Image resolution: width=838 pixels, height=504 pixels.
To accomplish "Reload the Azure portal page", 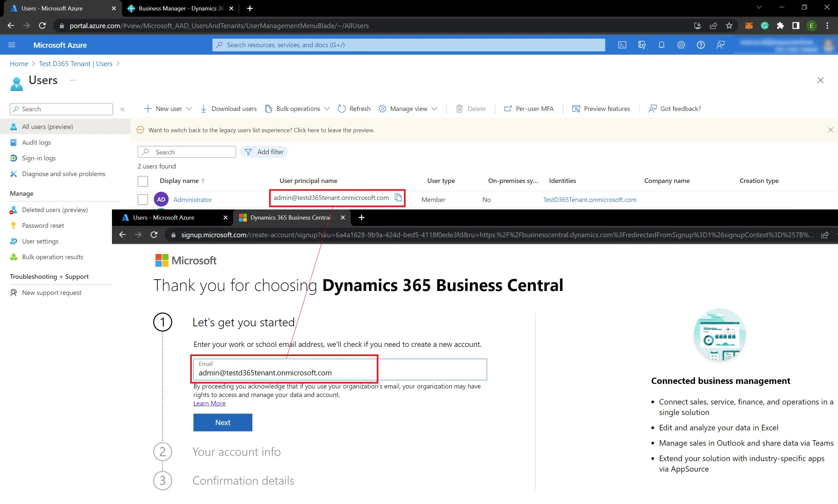I will click(42, 26).
